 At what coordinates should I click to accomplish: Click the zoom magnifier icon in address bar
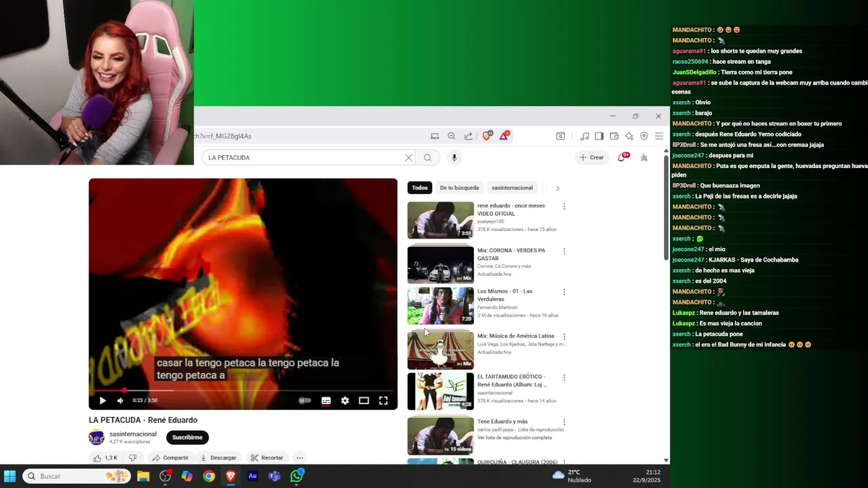coord(452,136)
